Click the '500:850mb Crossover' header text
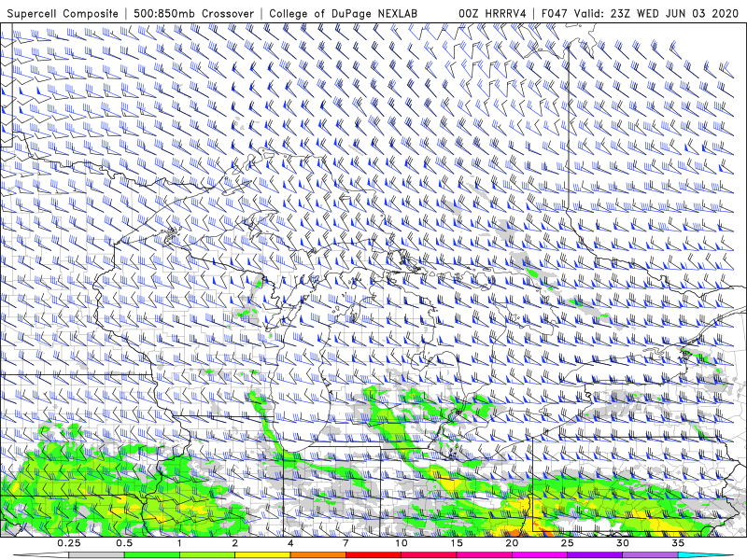The height and width of the screenshot is (560, 747). 194,14
